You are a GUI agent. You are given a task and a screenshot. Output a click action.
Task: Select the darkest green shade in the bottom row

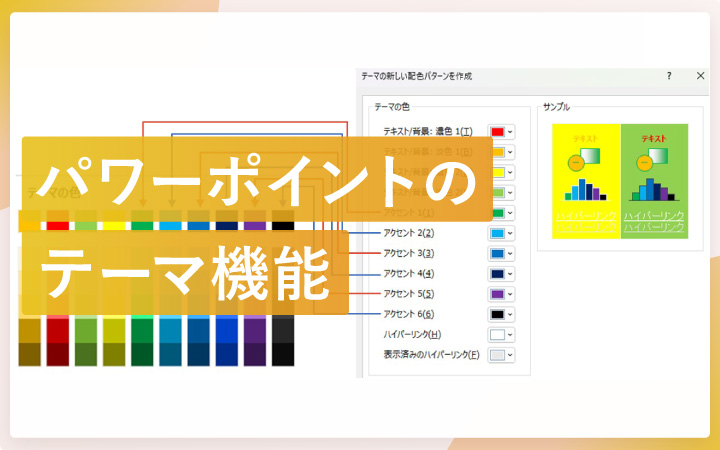click(142, 354)
